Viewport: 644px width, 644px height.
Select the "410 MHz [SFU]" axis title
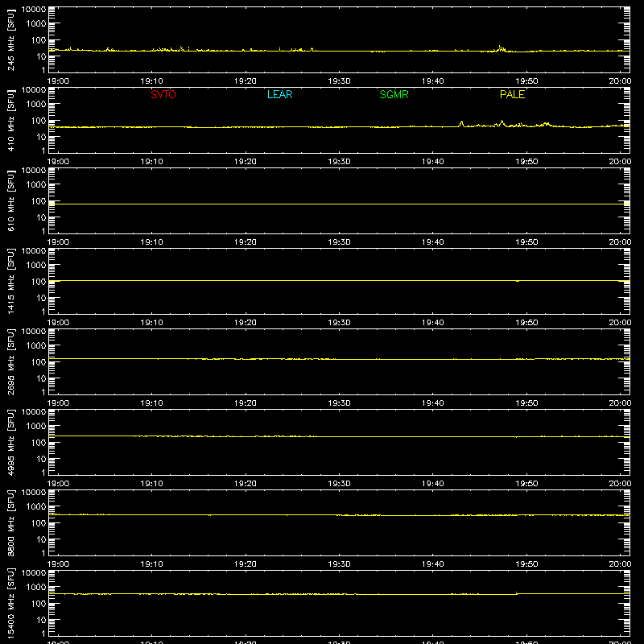click(x=11, y=120)
